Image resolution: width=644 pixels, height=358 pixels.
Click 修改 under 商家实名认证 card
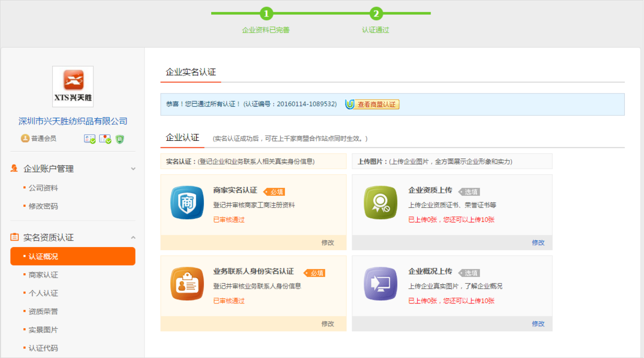tap(327, 242)
